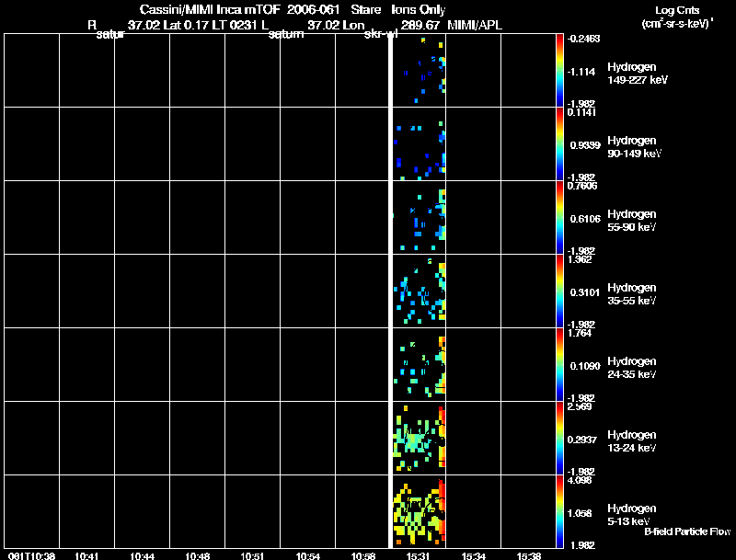
Task: Select the Hydrogen 55-90 keV label
Action: [632, 221]
